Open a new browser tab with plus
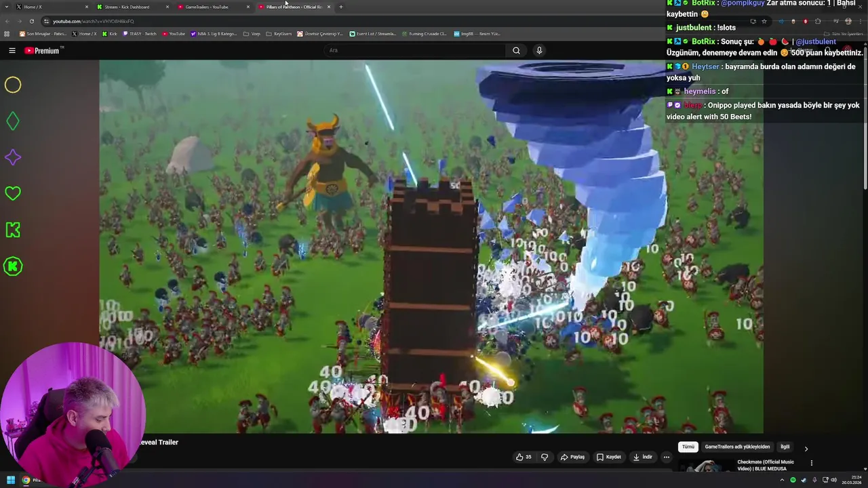868x488 pixels. tap(341, 7)
